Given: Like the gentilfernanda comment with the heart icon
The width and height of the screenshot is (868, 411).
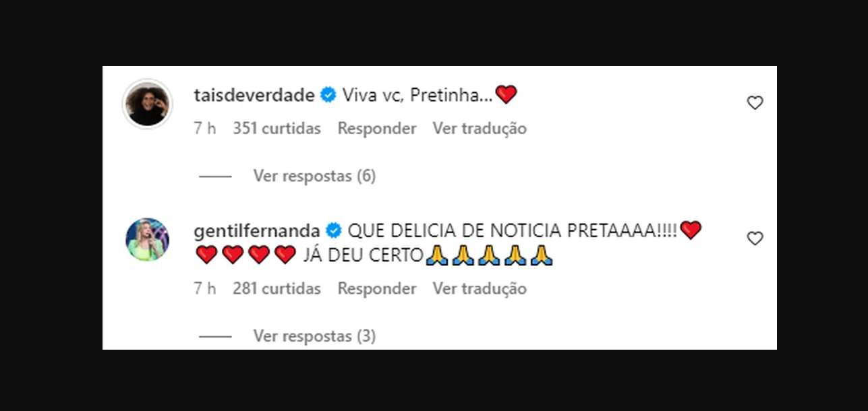Looking at the screenshot, I should click(755, 239).
